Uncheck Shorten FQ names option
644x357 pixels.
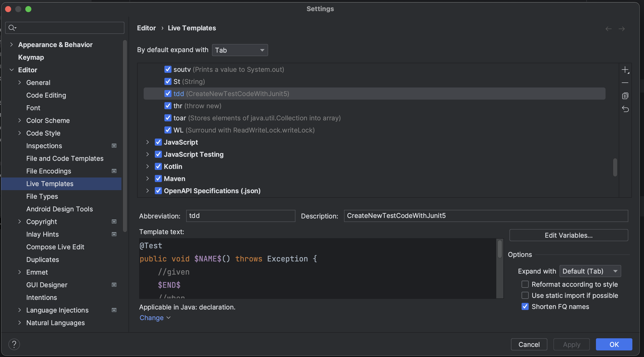525,306
